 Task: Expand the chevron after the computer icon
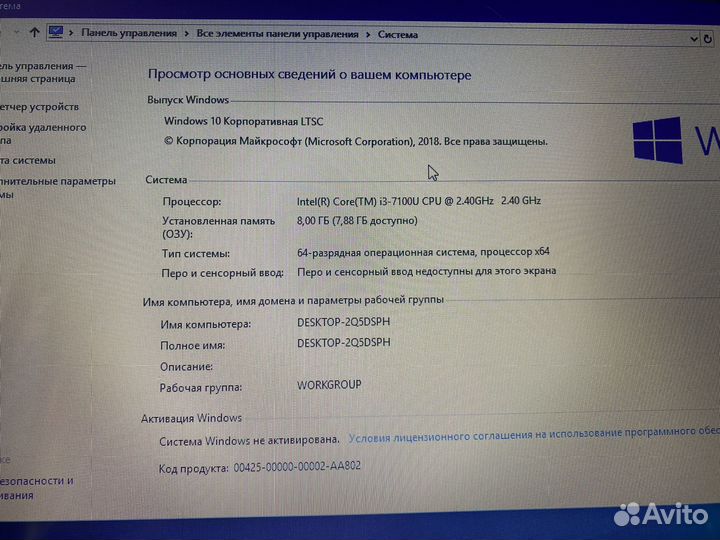point(71,33)
